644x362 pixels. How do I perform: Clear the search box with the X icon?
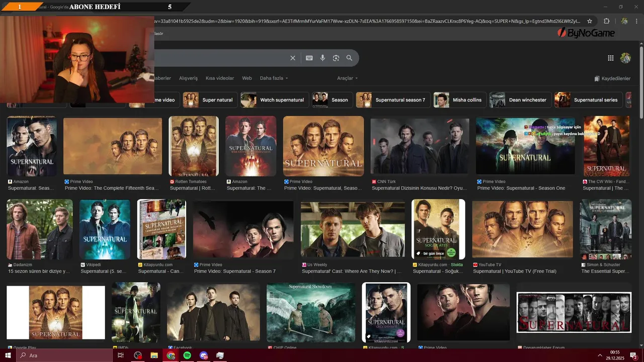(x=293, y=58)
